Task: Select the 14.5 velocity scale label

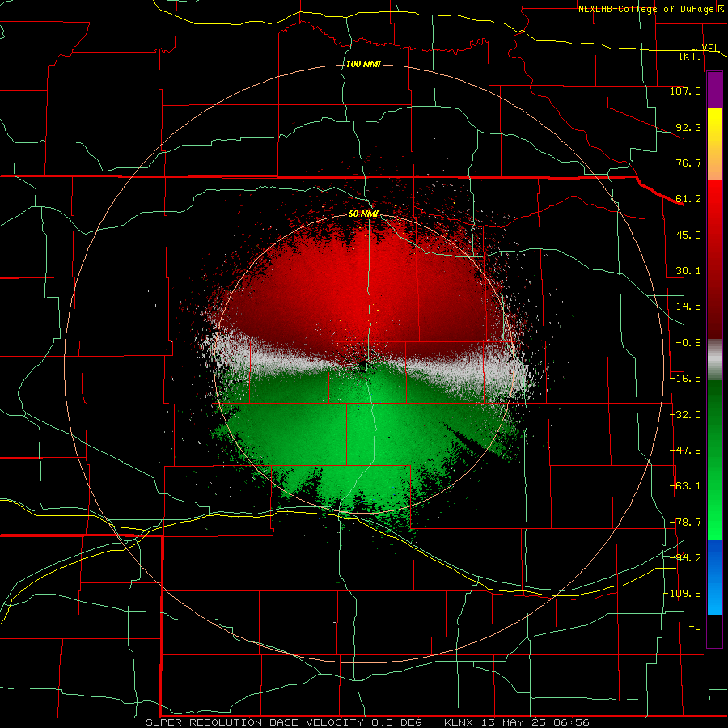Action: [688, 307]
